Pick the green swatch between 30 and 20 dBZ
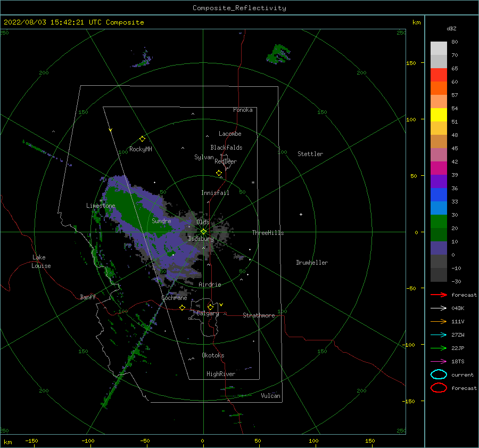The height and width of the screenshot is (448, 479). point(439,222)
